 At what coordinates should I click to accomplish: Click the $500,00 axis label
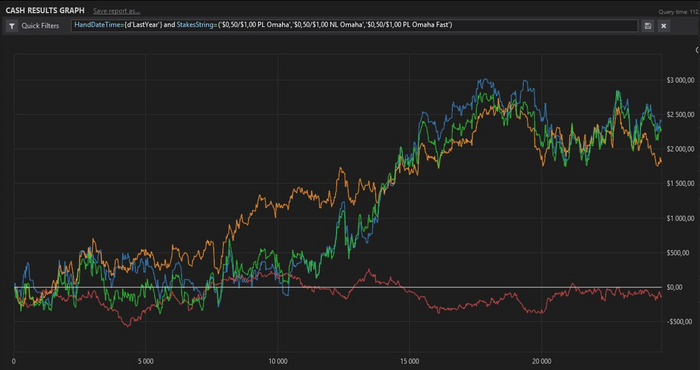pyautogui.click(x=679, y=253)
